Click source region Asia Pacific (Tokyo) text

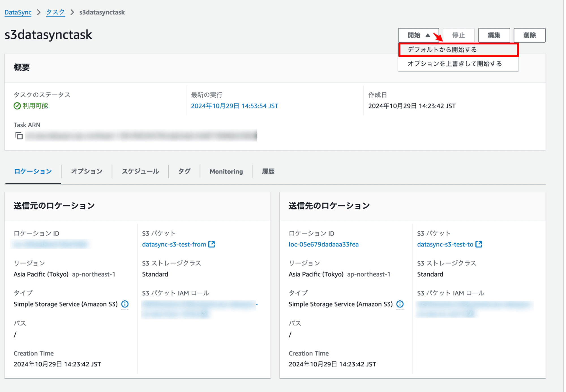pos(41,274)
